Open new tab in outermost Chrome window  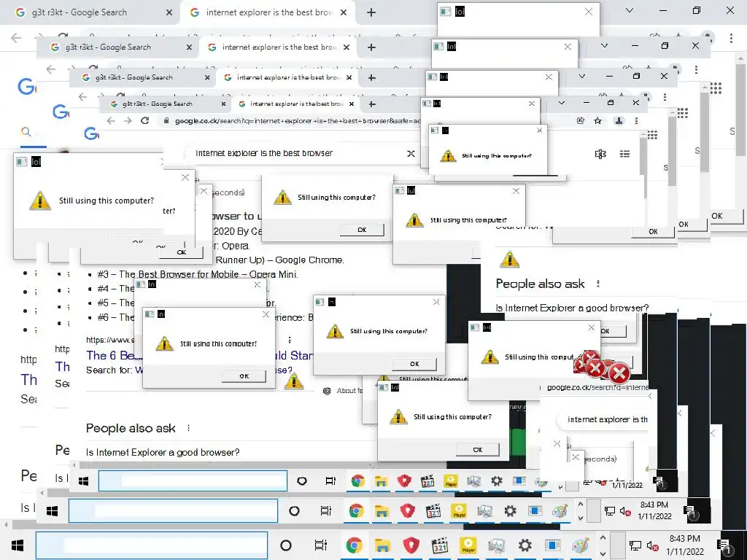coord(371,12)
